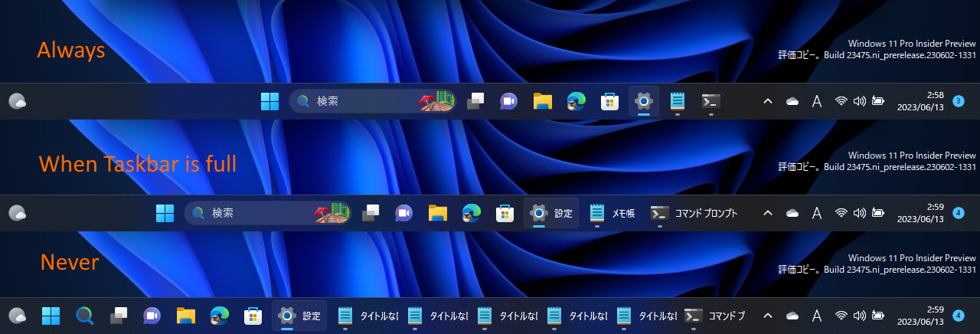Open weather widgets icon in the Never taskbar

(18, 315)
